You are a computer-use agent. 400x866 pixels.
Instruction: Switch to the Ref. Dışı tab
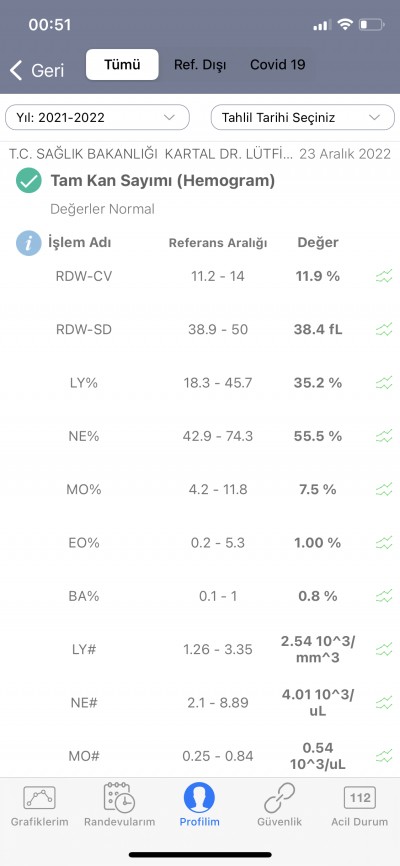pyautogui.click(x=200, y=65)
